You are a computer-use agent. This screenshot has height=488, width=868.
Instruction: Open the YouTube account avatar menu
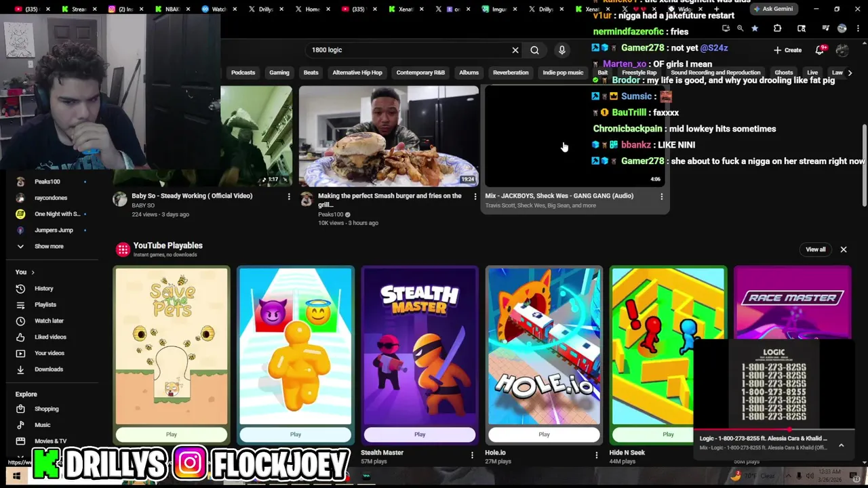[x=842, y=50]
